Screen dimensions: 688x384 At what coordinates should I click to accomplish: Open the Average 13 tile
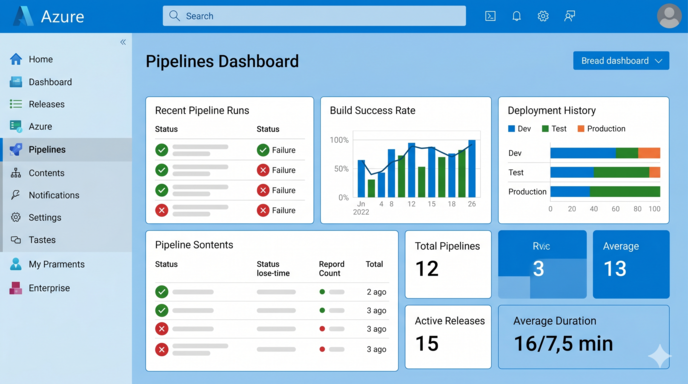(x=631, y=264)
